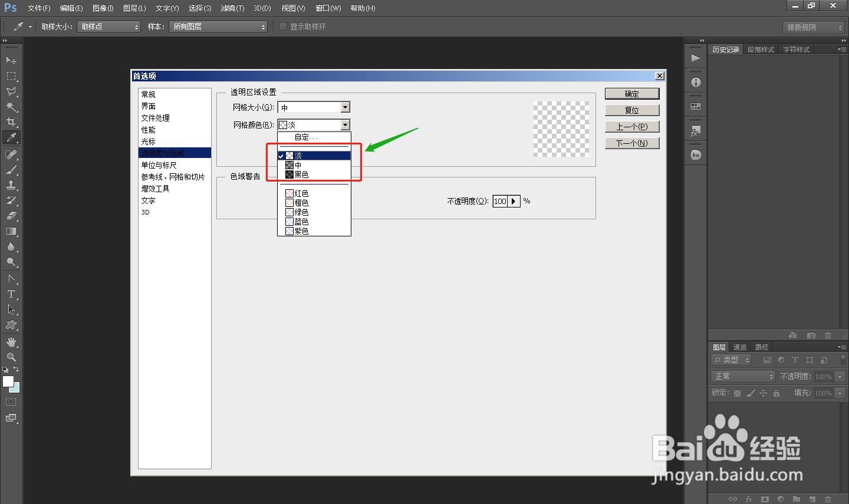Create a new snapshot in History panel

811,335
